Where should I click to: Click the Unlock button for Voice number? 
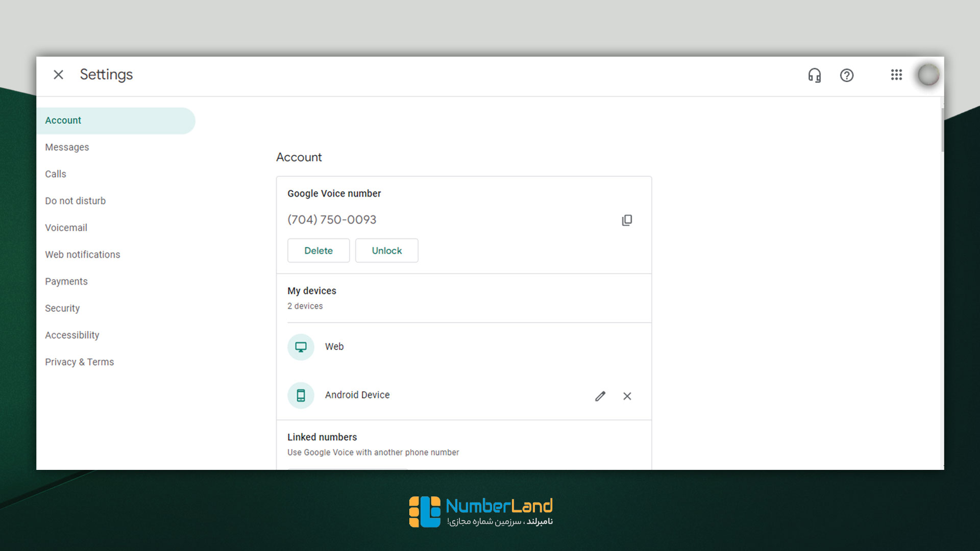click(x=387, y=251)
